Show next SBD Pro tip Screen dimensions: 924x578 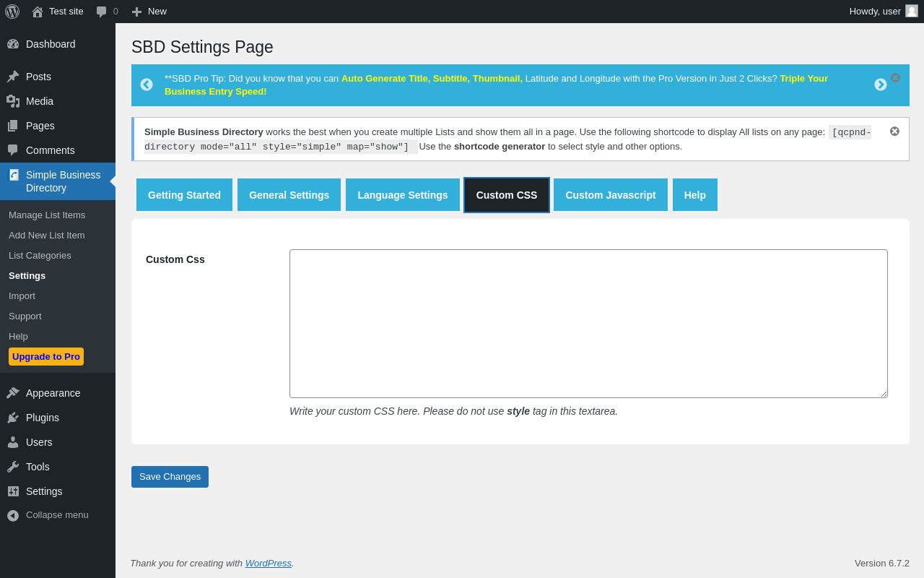coord(881,85)
